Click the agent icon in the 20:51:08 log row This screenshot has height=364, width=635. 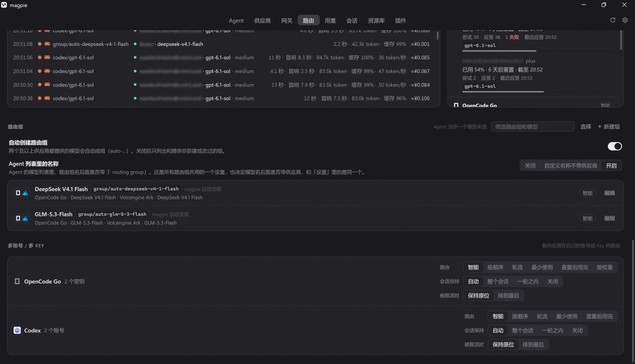point(47,44)
